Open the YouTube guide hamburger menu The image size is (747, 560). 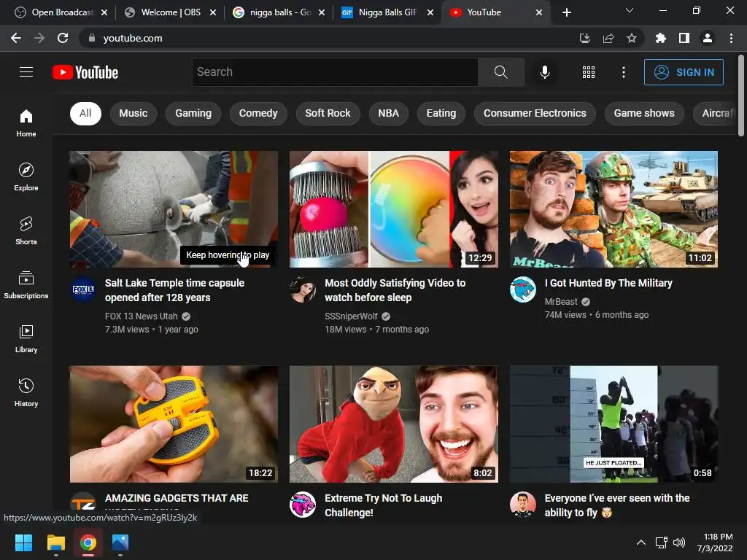coord(26,72)
